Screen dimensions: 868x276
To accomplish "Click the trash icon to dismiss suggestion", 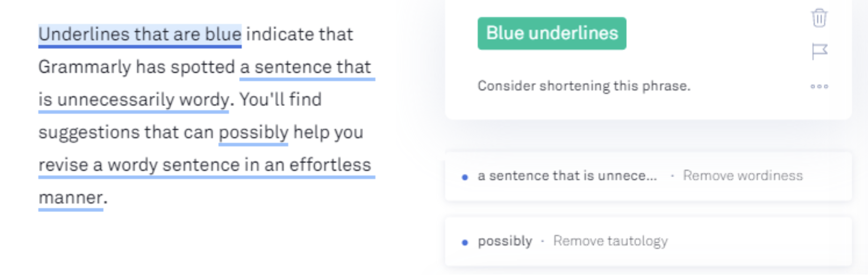I will (x=819, y=18).
